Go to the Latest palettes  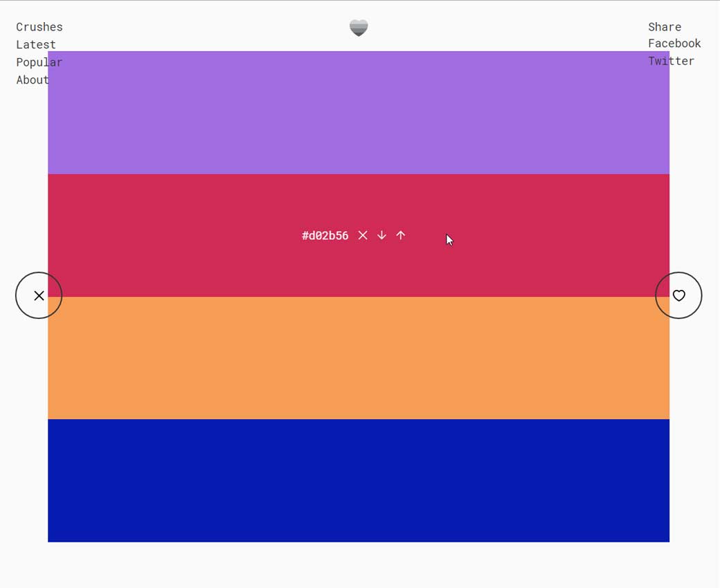pos(36,44)
